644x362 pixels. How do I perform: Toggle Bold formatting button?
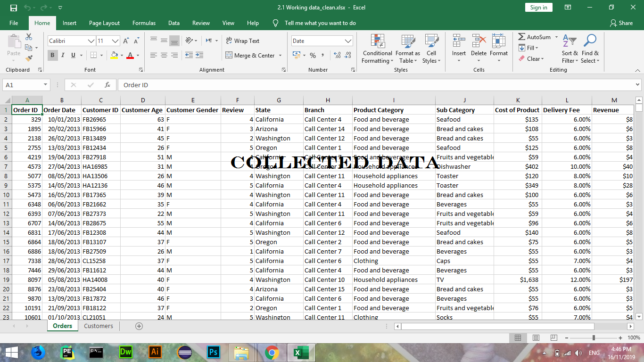(52, 55)
